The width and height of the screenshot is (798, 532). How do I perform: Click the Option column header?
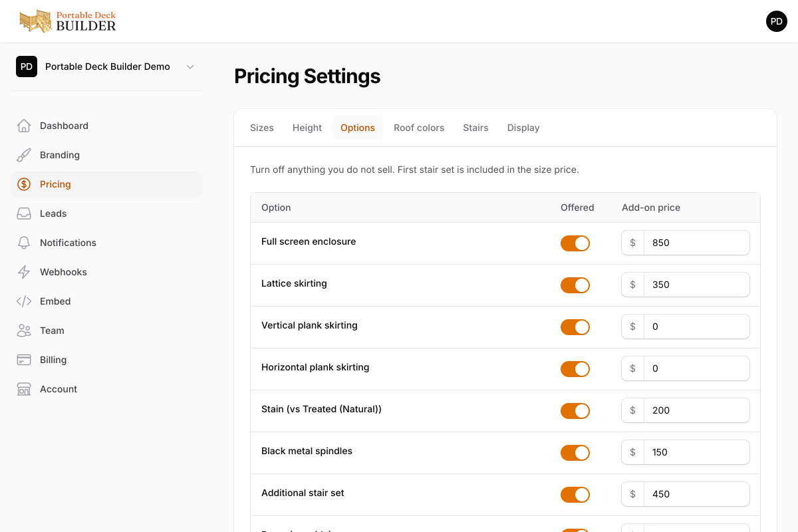coord(276,207)
